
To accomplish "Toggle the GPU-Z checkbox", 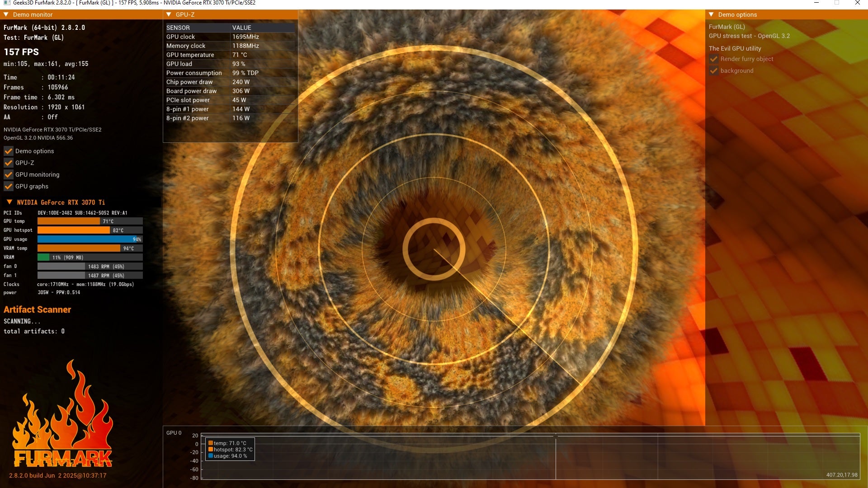I will pos(8,163).
